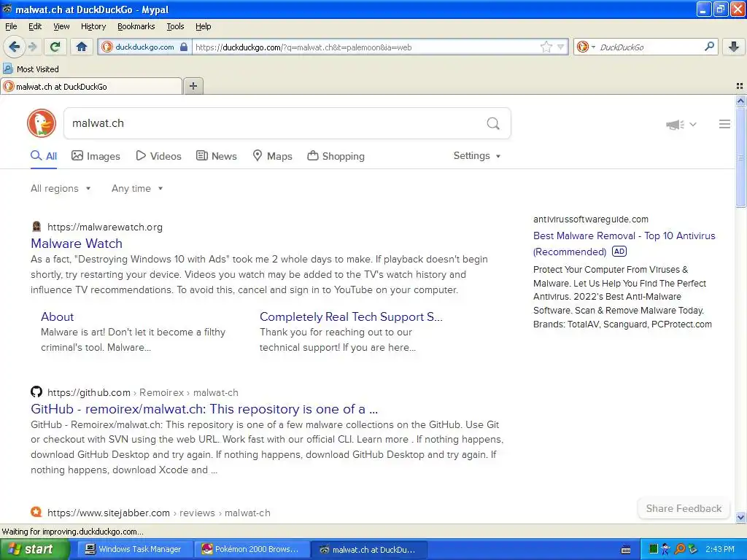Open the About sitelink

click(57, 316)
